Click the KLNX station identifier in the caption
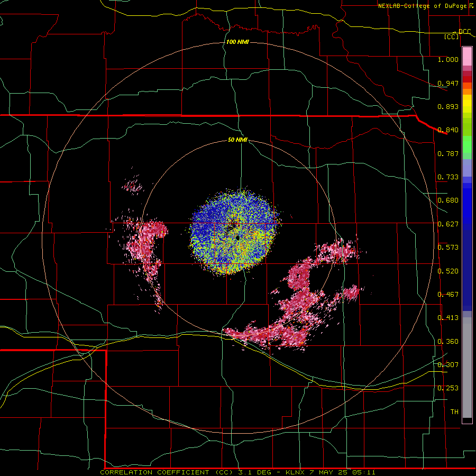This screenshot has height=476, width=476. [296, 472]
